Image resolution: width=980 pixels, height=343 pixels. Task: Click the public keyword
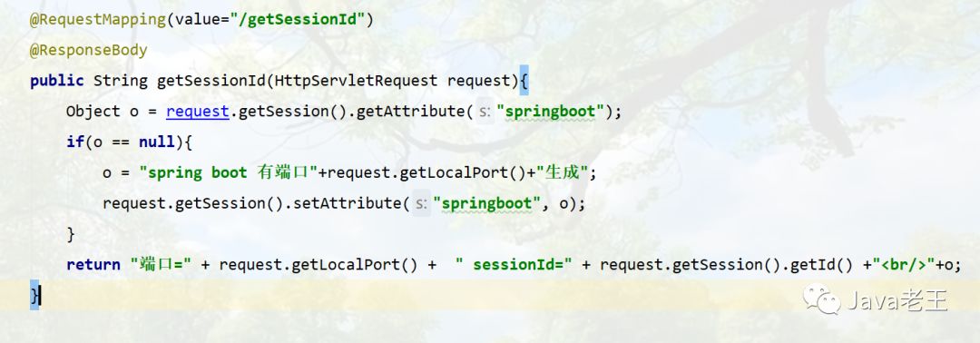[x=57, y=81]
